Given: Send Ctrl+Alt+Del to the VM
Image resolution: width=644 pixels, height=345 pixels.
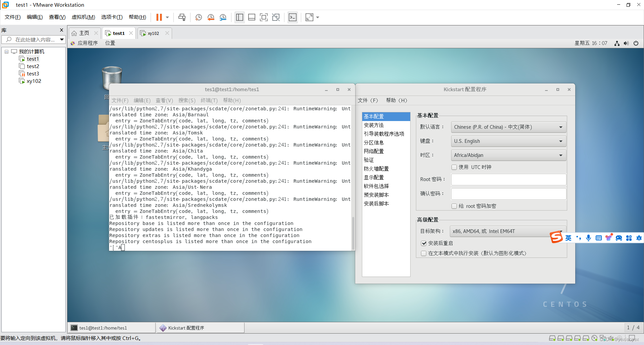Looking at the screenshot, I should (182, 17).
